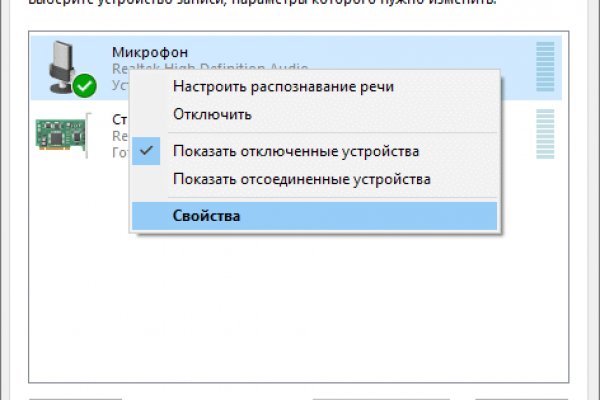Click the green default-device checkmark badge
Screen dimensions: 600x400
85,86
